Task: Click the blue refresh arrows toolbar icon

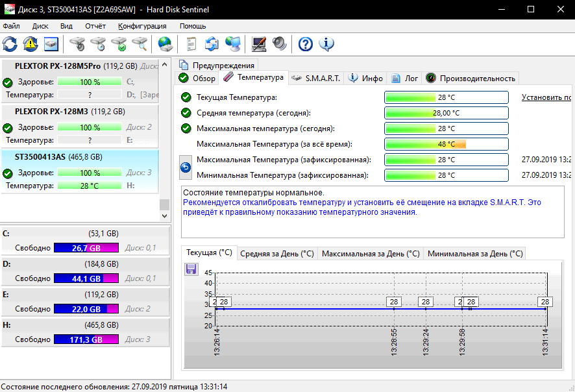Action: click(10, 44)
